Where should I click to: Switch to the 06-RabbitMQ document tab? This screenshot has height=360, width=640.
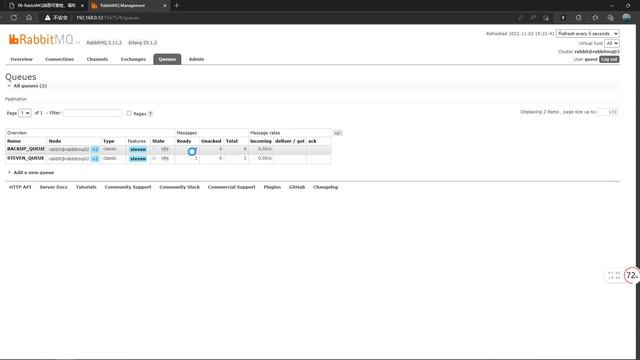click(x=46, y=6)
